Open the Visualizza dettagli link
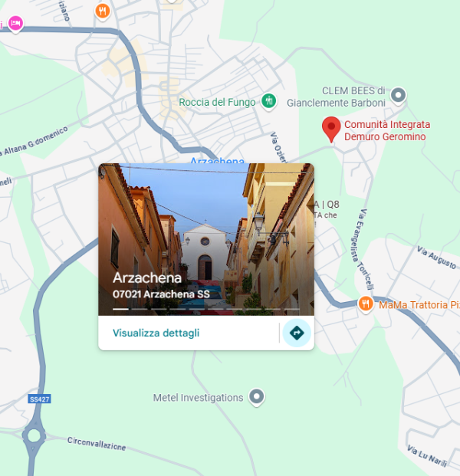Screen dimensions: 460x476 point(156,333)
